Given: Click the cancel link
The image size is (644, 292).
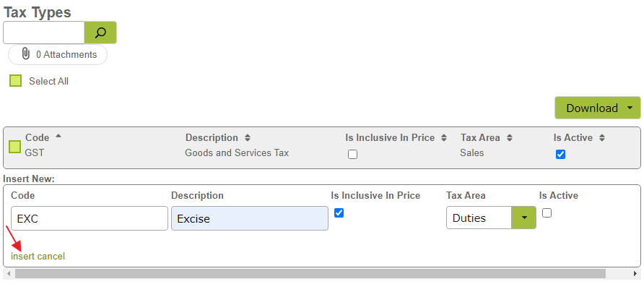Looking at the screenshot, I should (51, 256).
